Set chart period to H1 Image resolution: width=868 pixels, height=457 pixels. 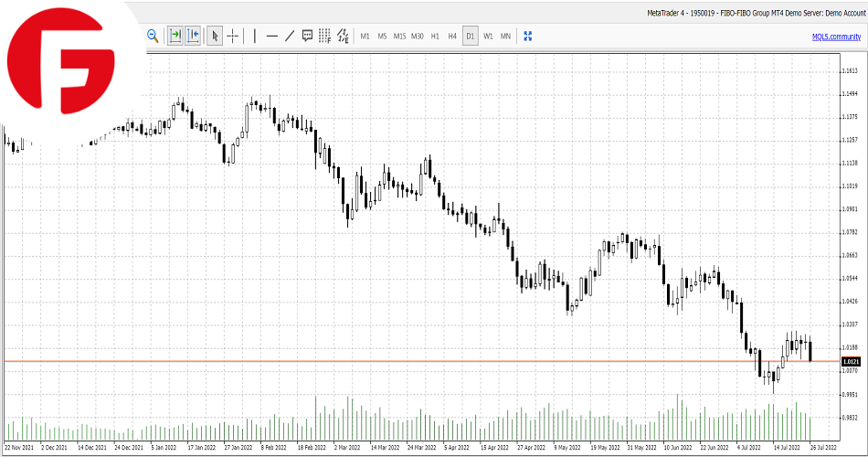[x=435, y=36]
